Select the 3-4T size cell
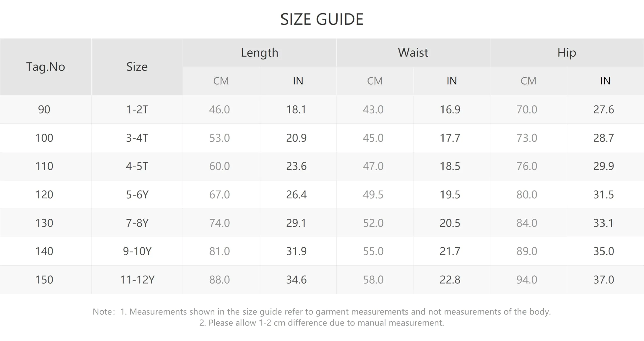The height and width of the screenshot is (341, 644). [137, 138]
